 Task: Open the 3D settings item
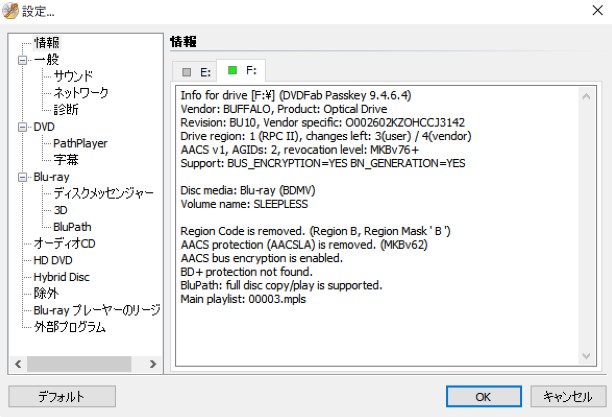[60, 210]
